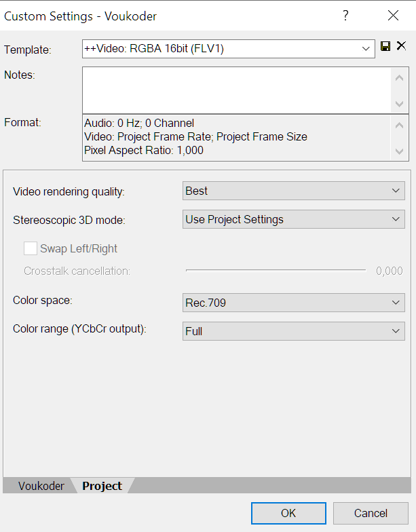Open the Color range Full dropdown
The width and height of the screenshot is (416, 532).
click(x=293, y=331)
